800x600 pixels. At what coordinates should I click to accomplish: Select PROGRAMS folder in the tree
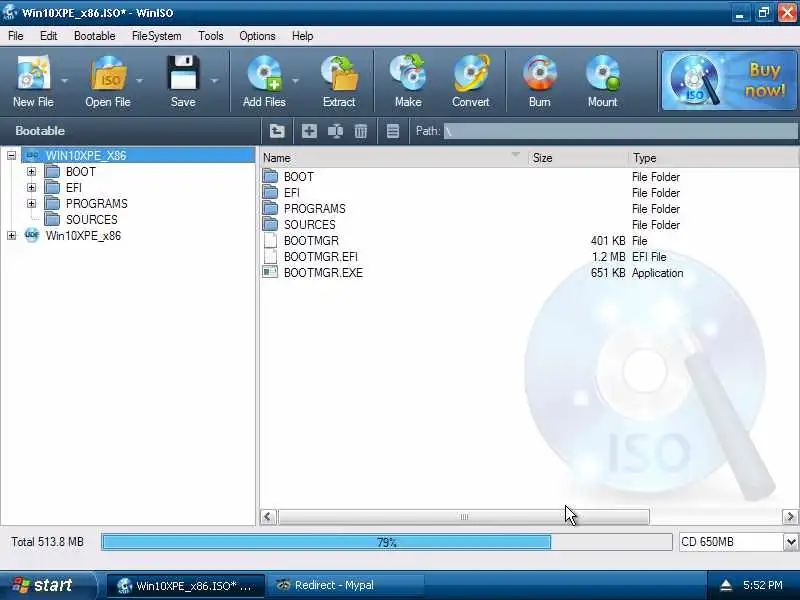[96, 204]
